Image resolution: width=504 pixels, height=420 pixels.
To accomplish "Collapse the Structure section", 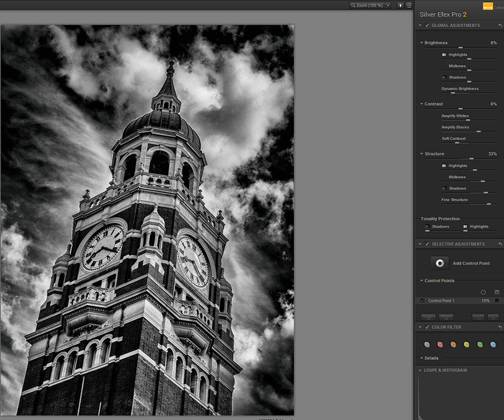I will 421,154.
